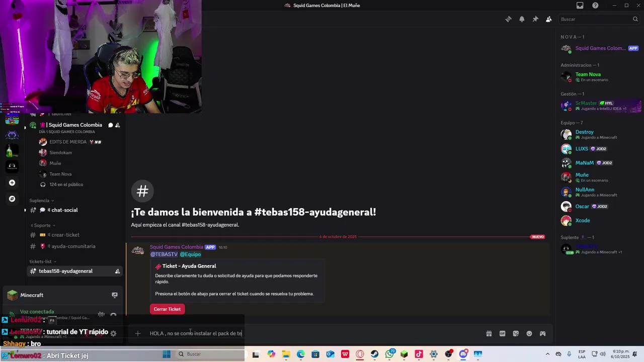644x362 pixels.
Task: Open the sticker picker icon
Action: coord(516,333)
